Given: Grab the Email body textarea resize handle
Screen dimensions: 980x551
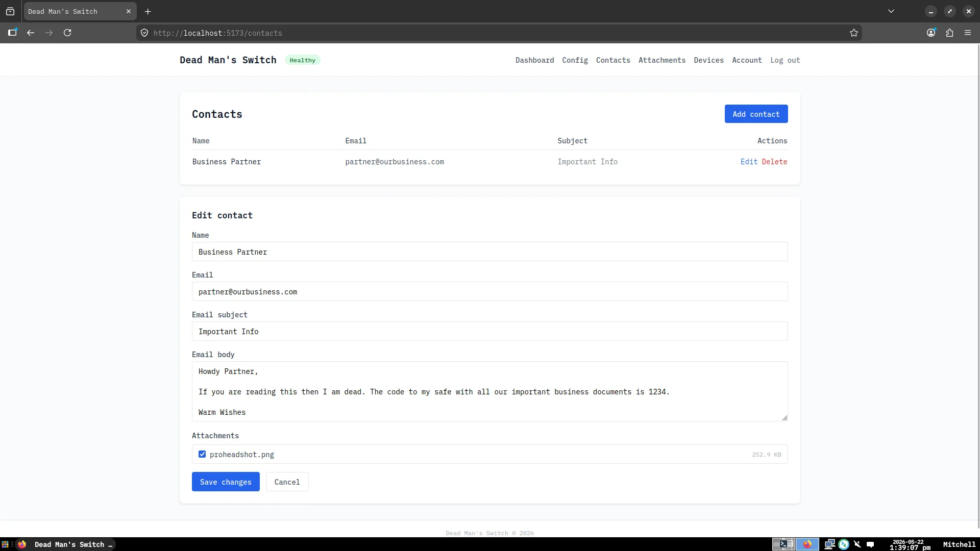Looking at the screenshot, I should click(x=785, y=418).
